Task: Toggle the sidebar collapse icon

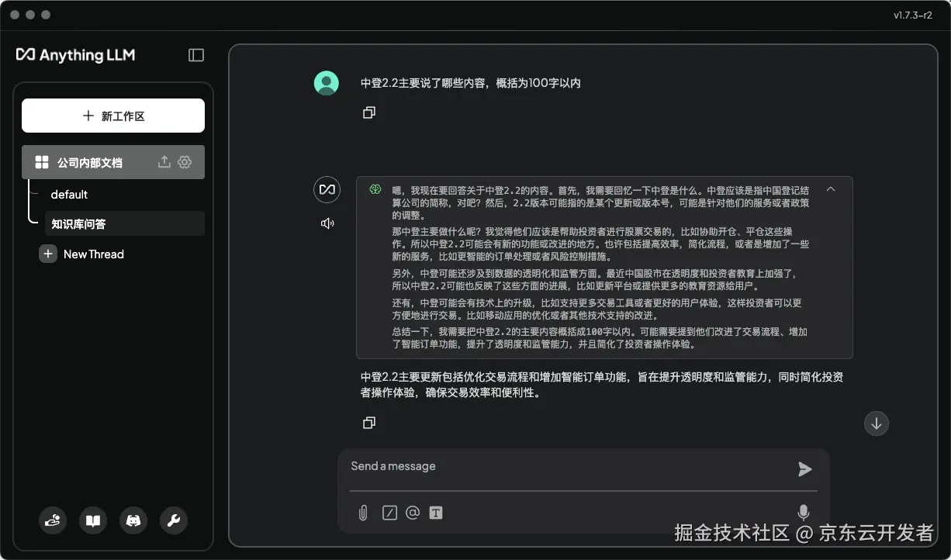Action: coord(196,55)
